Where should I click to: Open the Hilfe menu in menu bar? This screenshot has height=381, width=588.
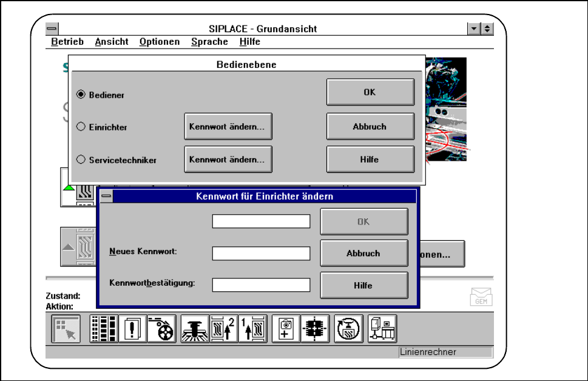(250, 42)
